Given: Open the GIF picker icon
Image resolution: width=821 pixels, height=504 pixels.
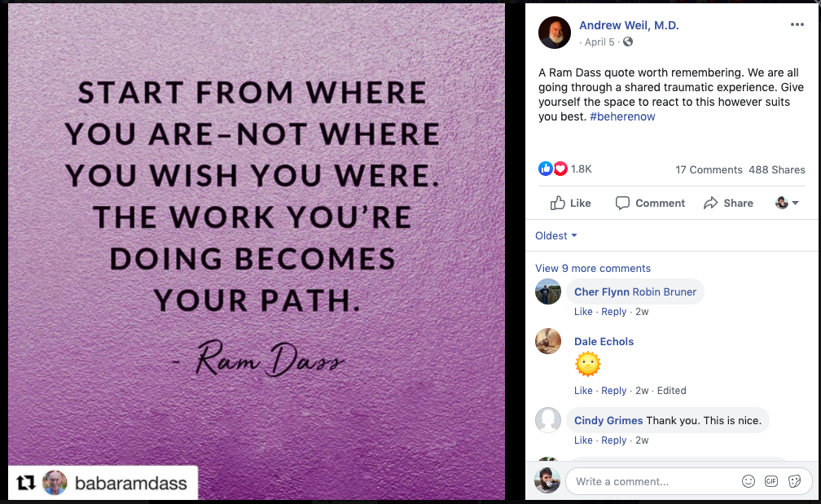Looking at the screenshot, I should 771,481.
